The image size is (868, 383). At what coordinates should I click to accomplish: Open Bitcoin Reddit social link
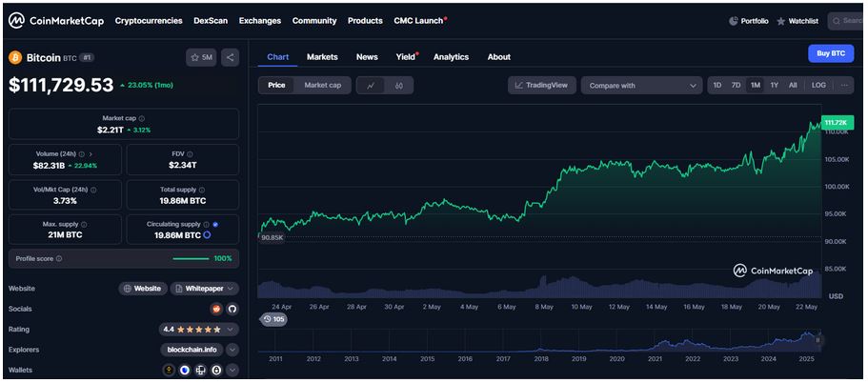[x=216, y=309]
